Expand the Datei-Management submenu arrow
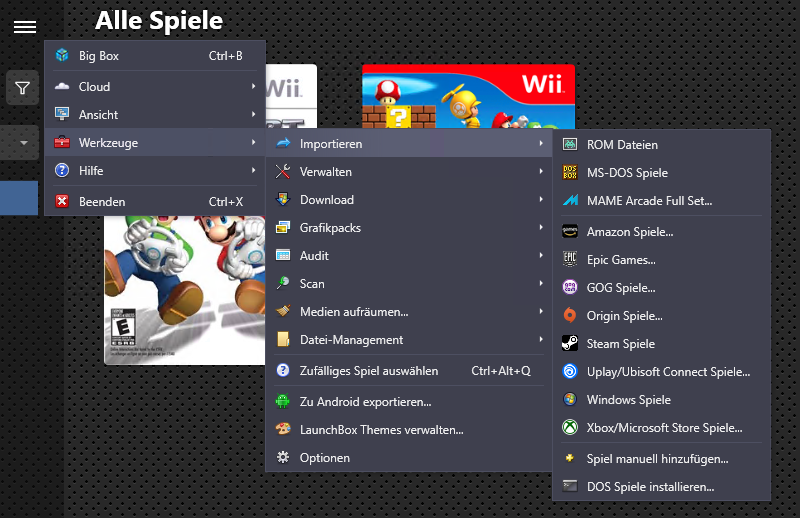The width and height of the screenshot is (800, 518). (540, 340)
